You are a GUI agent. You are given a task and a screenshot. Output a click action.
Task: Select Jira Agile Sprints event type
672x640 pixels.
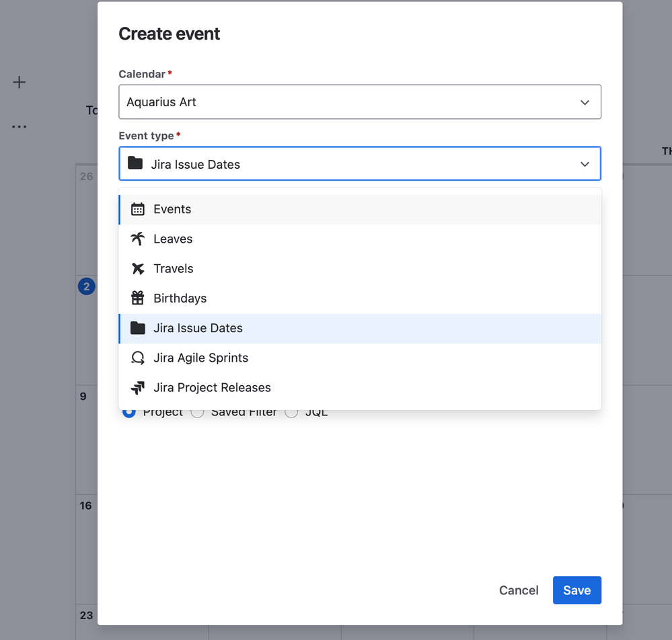point(360,358)
